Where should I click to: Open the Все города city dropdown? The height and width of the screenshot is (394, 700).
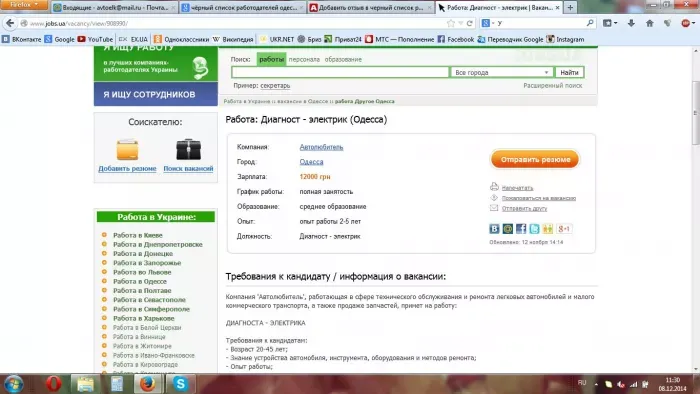click(x=501, y=72)
